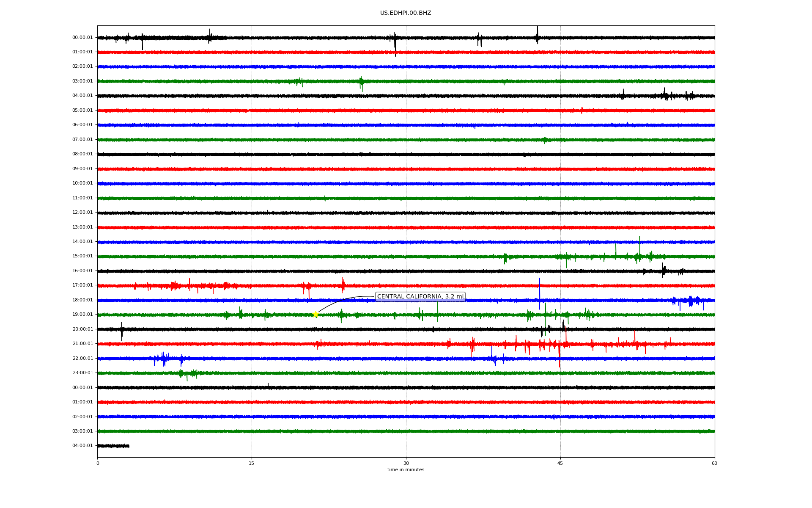
Task: Select the 16:00:01 time label
Action: click(x=82, y=271)
